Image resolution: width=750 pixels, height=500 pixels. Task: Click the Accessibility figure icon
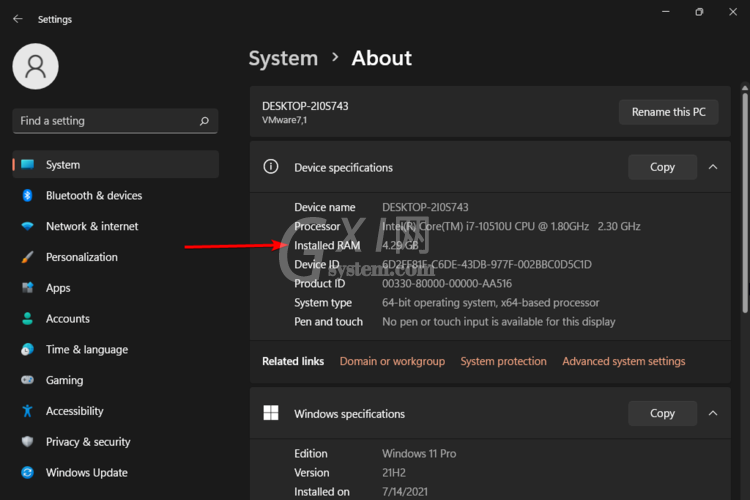(28, 411)
